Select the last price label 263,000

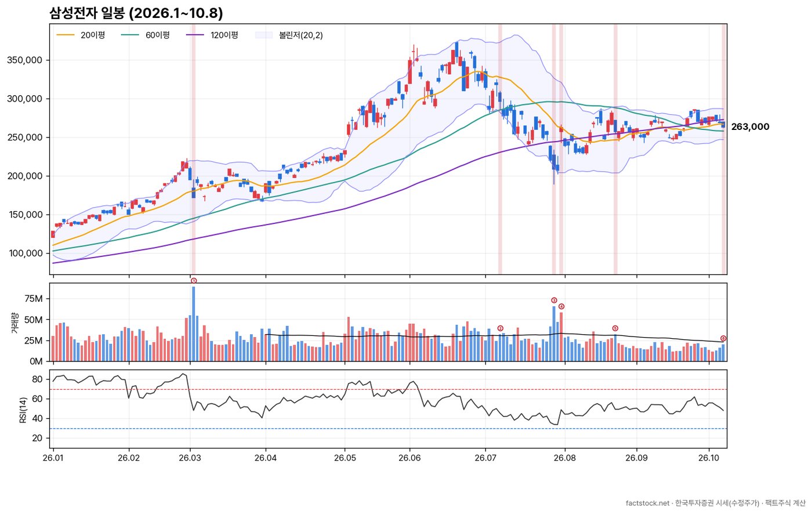750,127
